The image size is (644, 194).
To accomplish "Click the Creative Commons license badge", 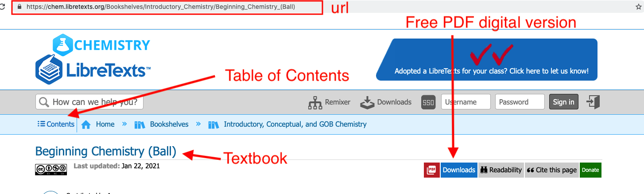I will click(51, 170).
